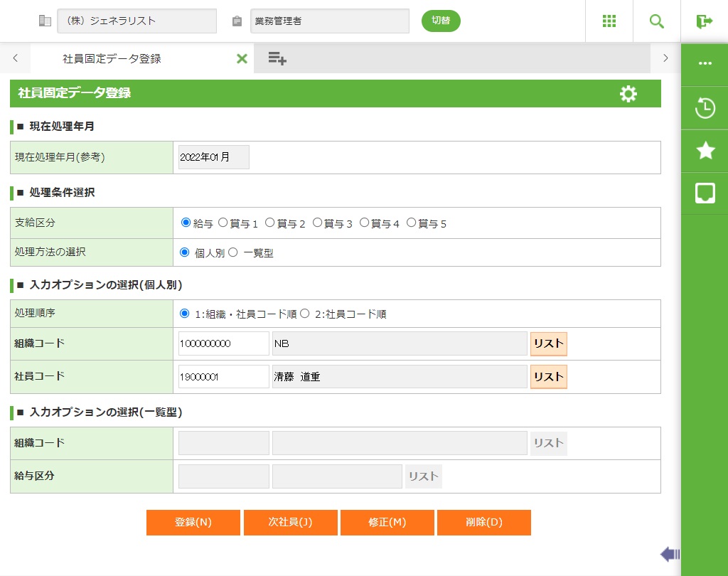Click the search magnifier icon
Screen dimensions: 728x576
656,21
